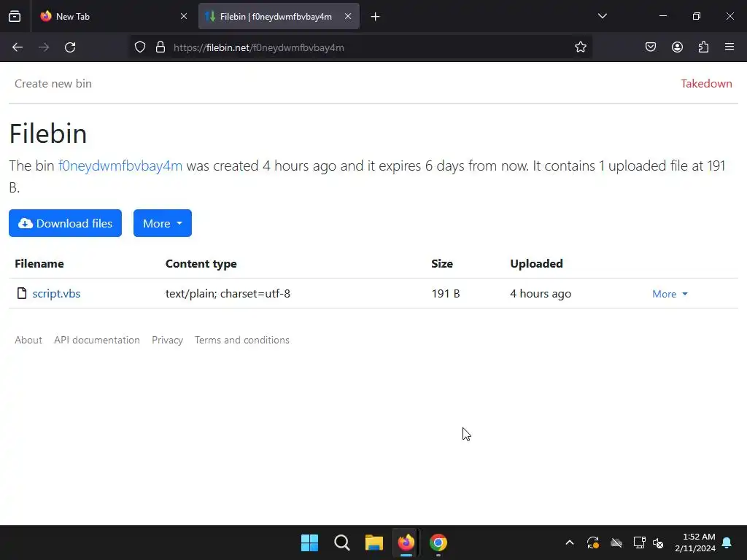Click the Content type column header

[x=201, y=264]
